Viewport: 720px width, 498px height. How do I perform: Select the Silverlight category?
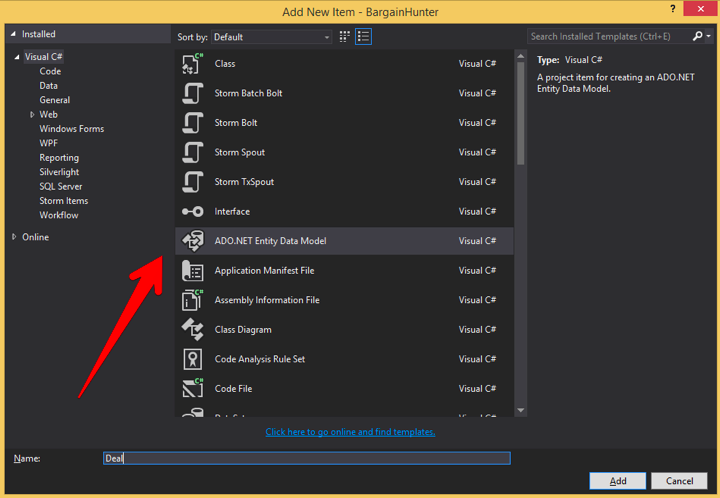point(59,172)
